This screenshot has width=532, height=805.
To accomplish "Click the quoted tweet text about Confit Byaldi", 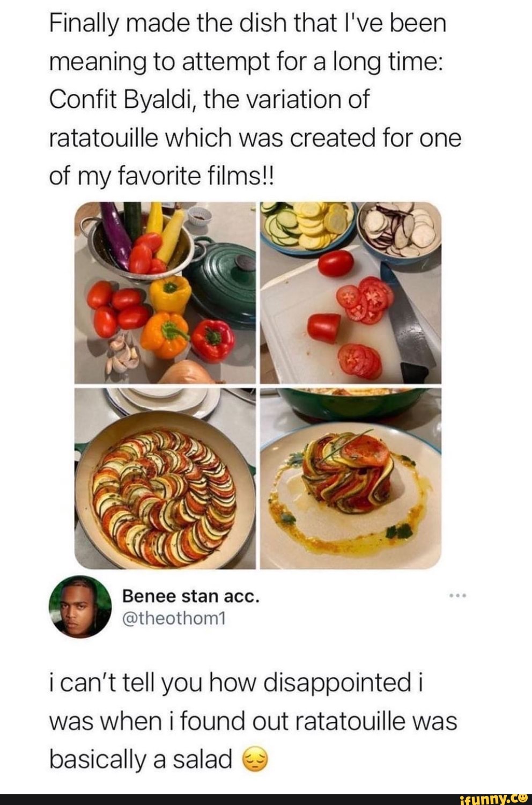I will click(255, 99).
